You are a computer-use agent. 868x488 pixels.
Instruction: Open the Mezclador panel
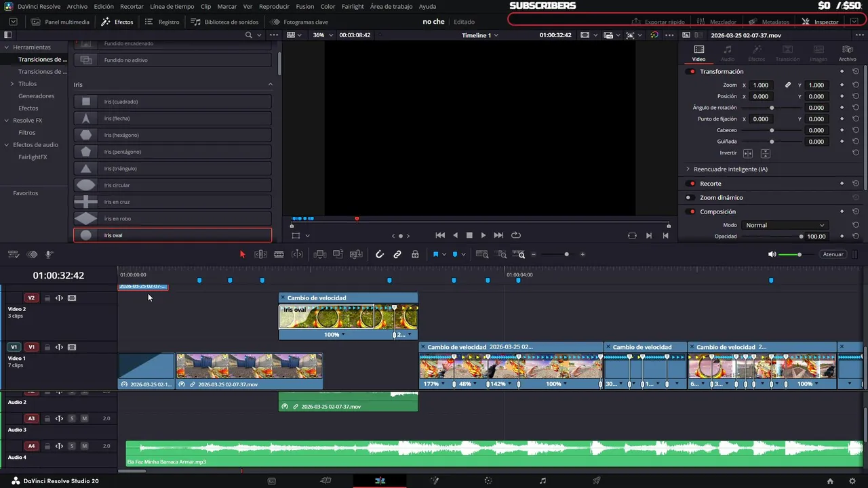716,22
